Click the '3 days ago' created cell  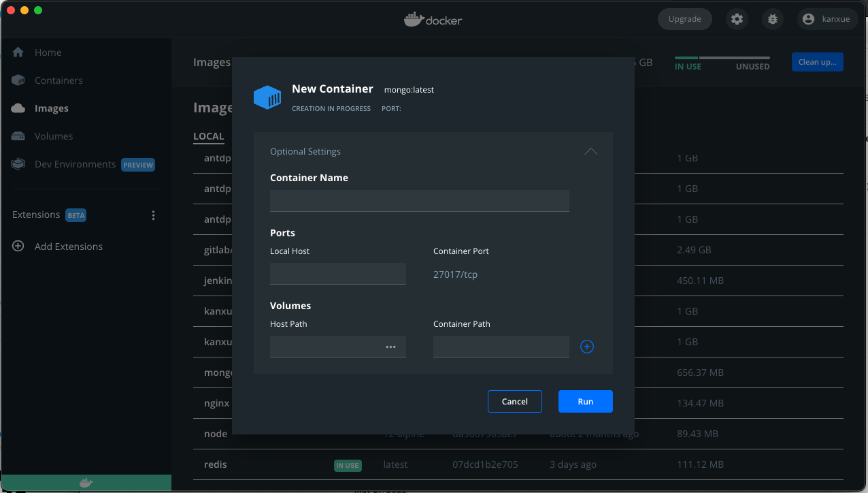click(x=573, y=464)
